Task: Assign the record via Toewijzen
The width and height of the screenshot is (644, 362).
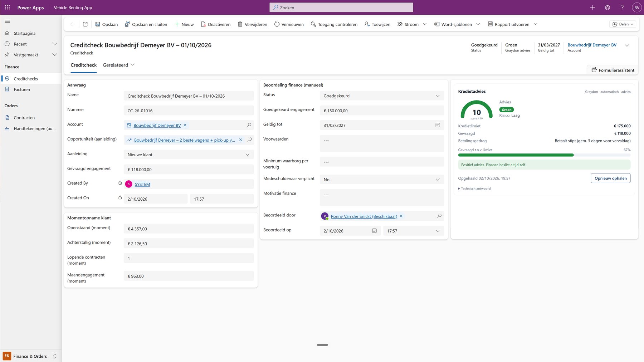Action: [x=377, y=24]
